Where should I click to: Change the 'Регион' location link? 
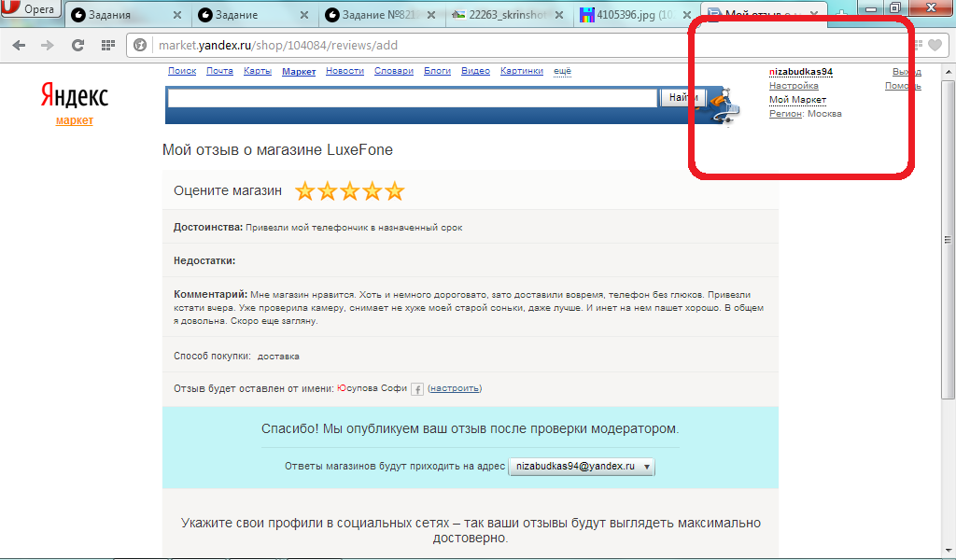(x=784, y=113)
